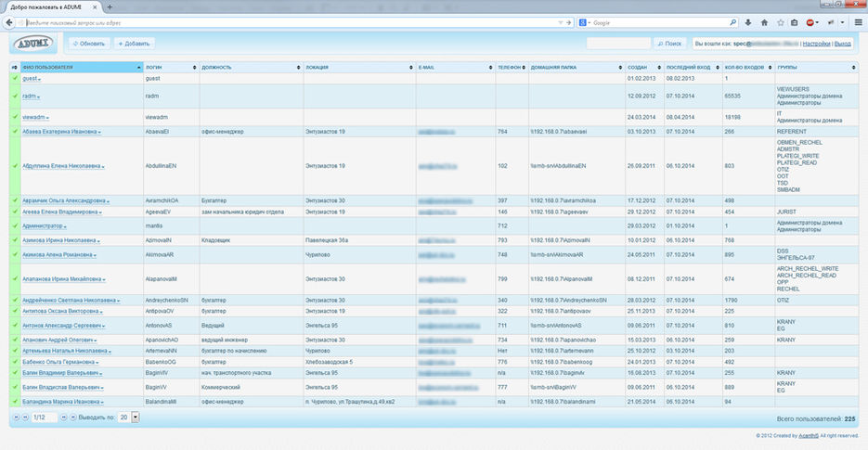
Task: Sort by the Должность column arrows
Action: point(298,68)
